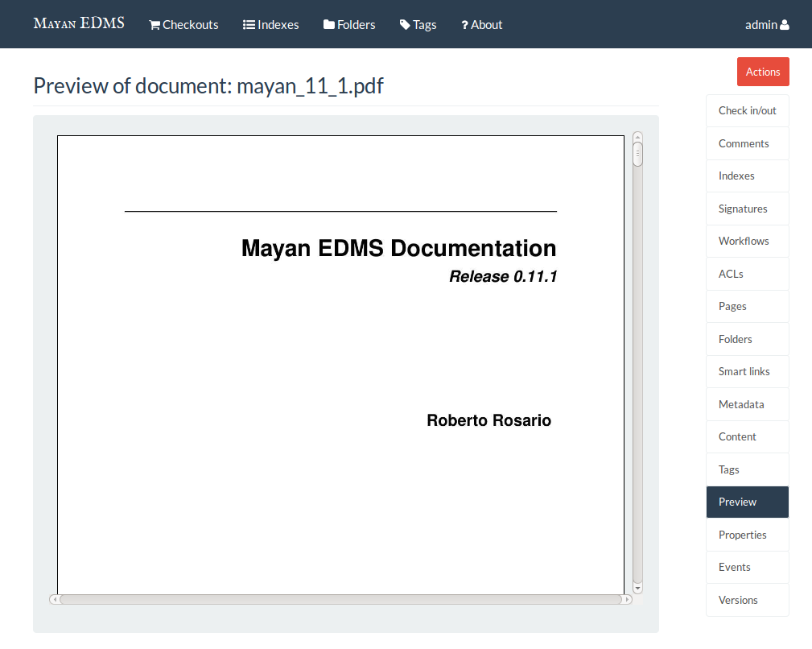Screen dimensions: 812x649
Task: Click the admin user profile icon
Action: pos(785,25)
